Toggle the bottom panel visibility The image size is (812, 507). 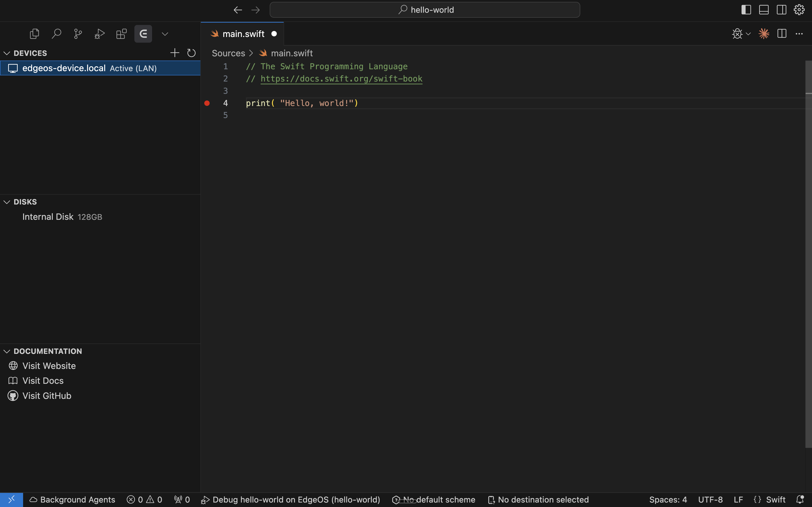point(764,10)
